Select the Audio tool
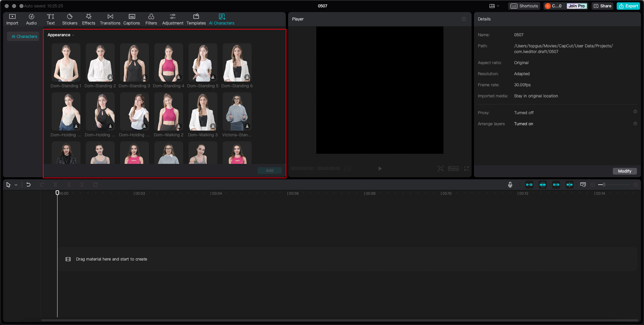The height and width of the screenshot is (325, 644). tap(31, 19)
